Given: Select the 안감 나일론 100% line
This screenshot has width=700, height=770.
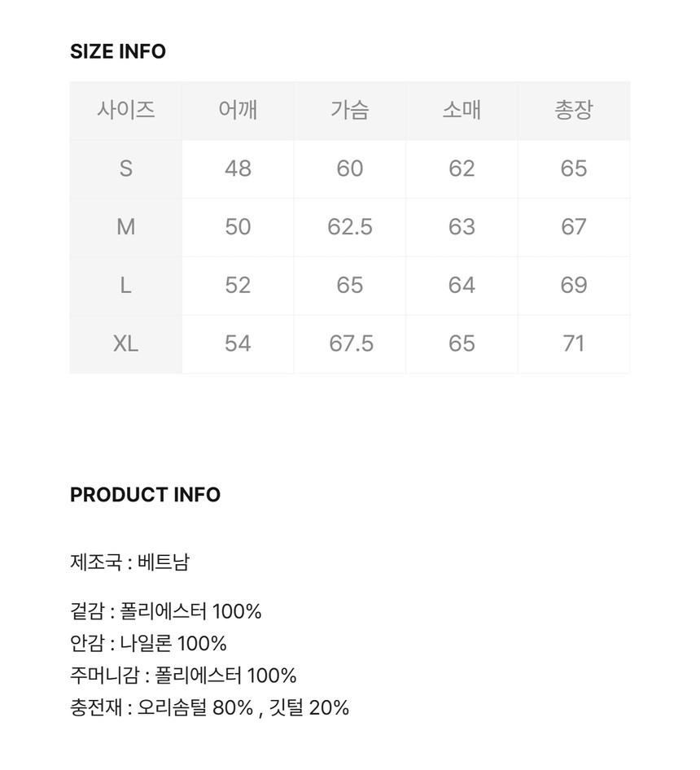Looking at the screenshot, I should point(148,643).
